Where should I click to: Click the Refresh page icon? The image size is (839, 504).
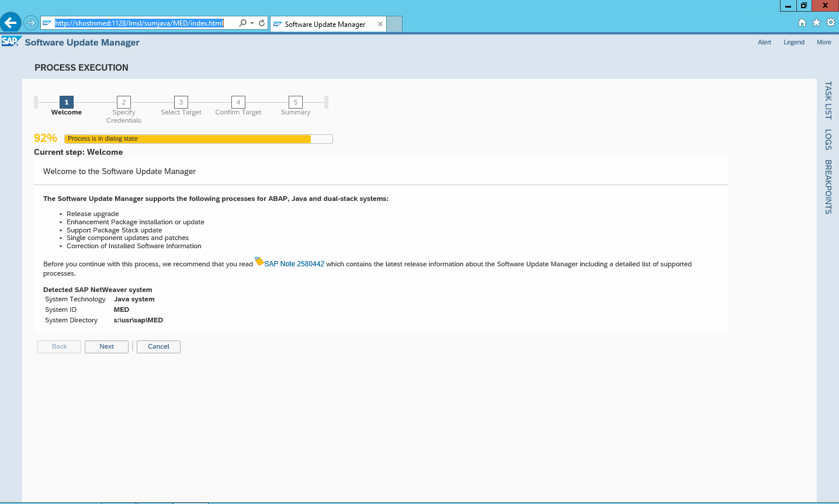(262, 23)
